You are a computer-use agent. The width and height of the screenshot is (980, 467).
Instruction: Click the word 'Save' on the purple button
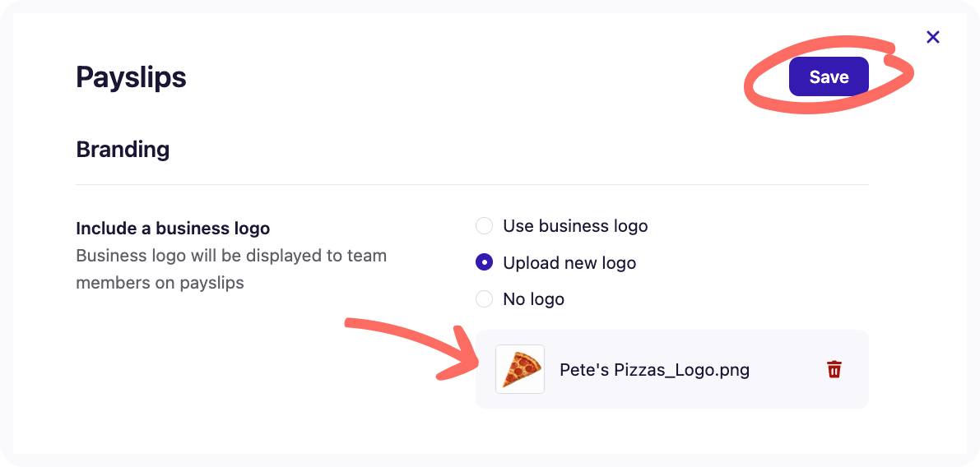(829, 76)
